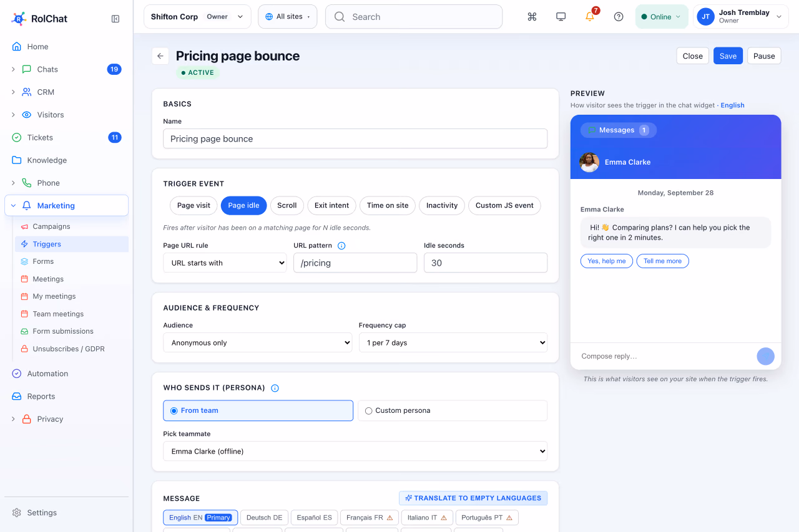The height and width of the screenshot is (532, 799).
Task: Select the Custom persona radio option
Action: pyautogui.click(x=453, y=410)
